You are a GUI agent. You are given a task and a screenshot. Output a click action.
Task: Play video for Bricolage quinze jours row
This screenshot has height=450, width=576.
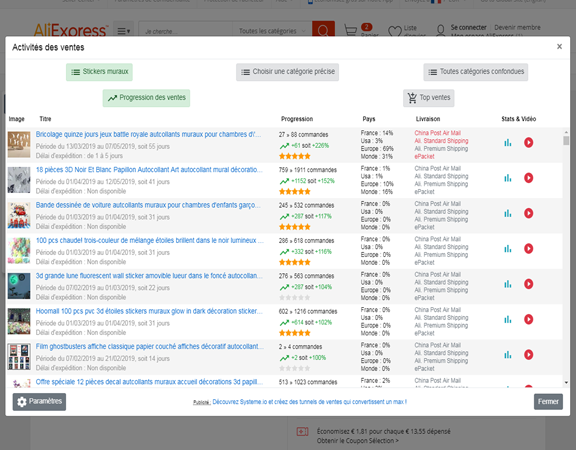[529, 143]
